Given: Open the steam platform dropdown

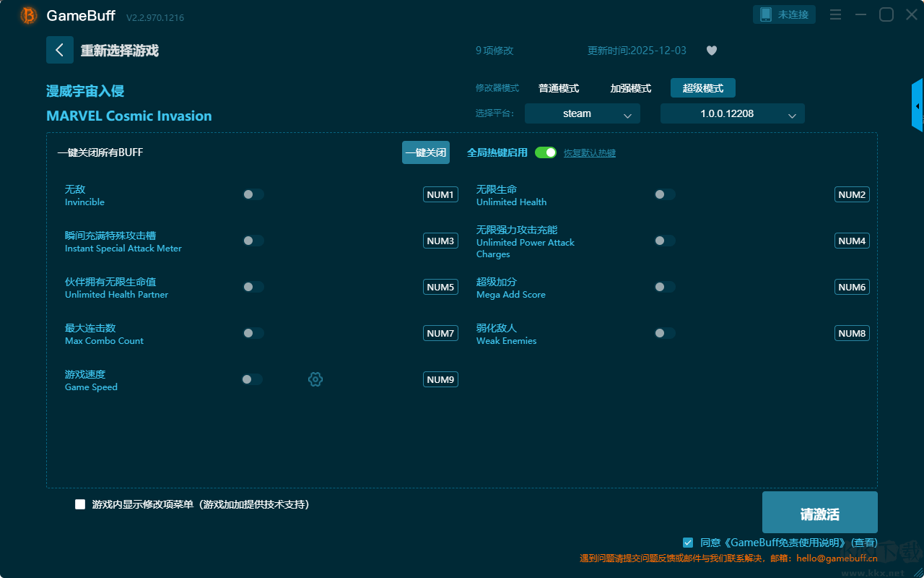Looking at the screenshot, I should pos(582,113).
